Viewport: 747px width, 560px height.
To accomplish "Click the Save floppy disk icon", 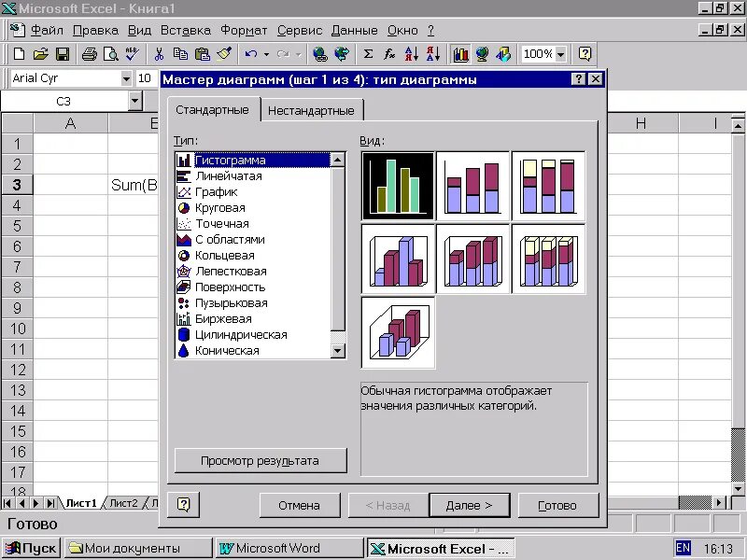I will coord(63,54).
